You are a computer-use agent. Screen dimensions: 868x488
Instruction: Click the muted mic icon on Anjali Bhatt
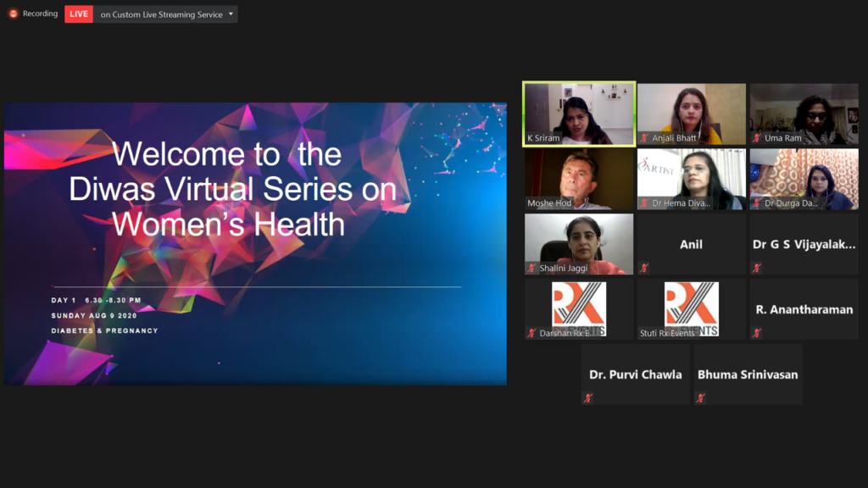pyautogui.click(x=645, y=138)
